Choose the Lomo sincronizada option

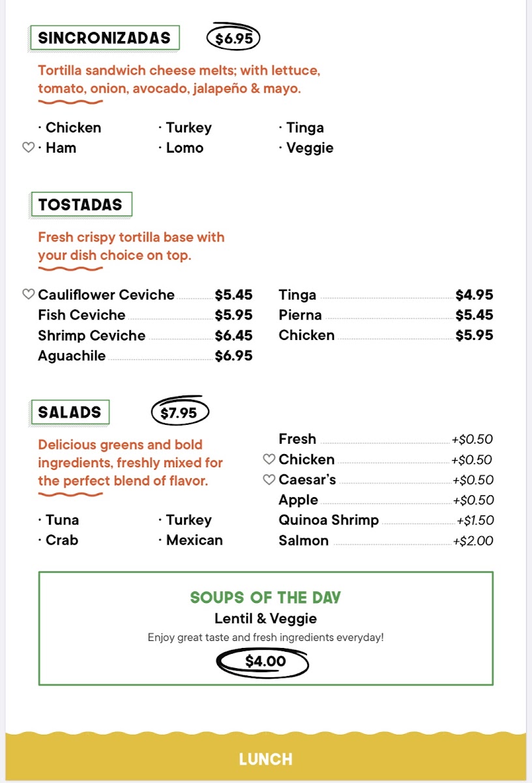pyautogui.click(x=181, y=148)
